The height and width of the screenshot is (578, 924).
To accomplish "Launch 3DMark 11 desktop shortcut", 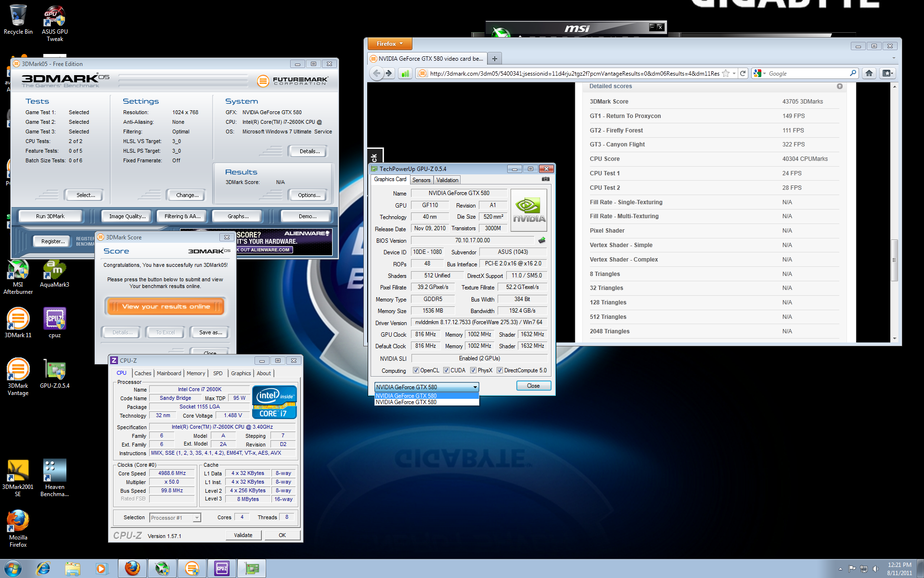I will pos(18,323).
